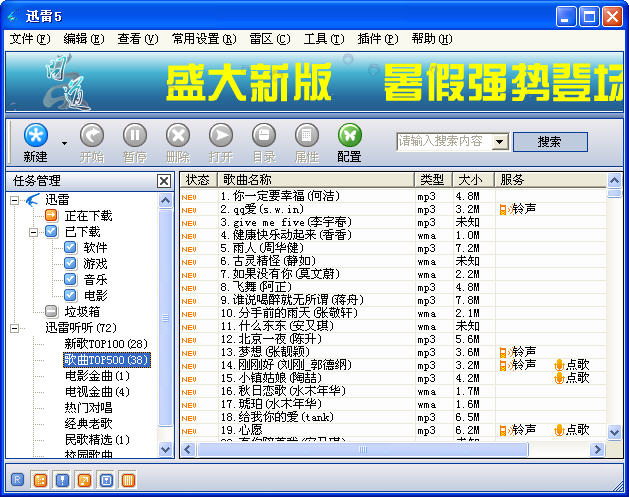Click the 删除 (Delete) toolbar icon
This screenshot has width=629, height=497.
tap(178, 135)
